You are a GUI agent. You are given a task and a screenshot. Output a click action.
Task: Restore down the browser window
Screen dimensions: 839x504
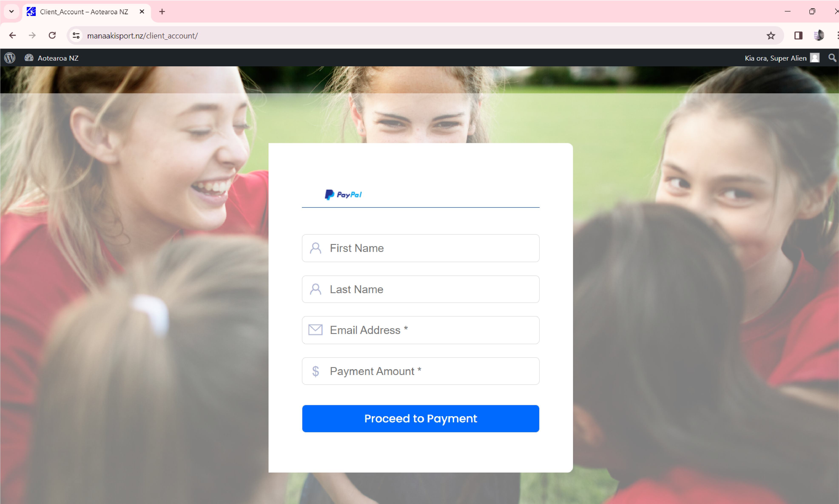point(812,11)
